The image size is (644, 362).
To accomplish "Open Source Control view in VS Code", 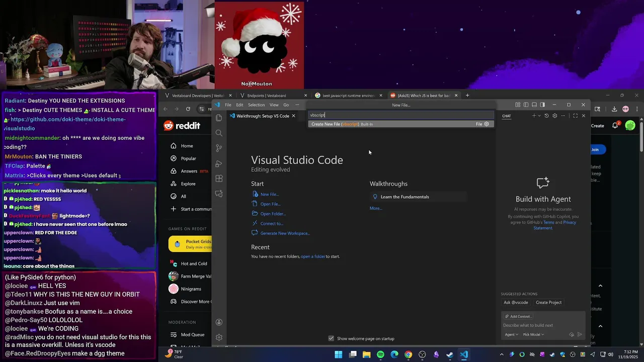I will click(x=219, y=148).
